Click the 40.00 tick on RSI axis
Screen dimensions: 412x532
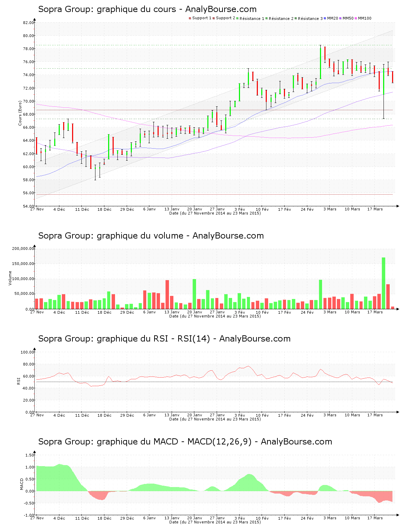coord(28,388)
